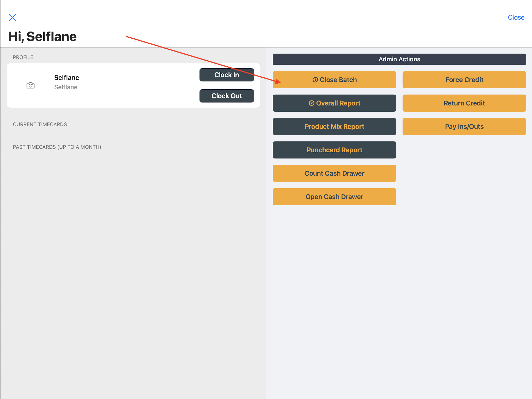Click the Current Timecards section label
Screen dimensions: 532x399
click(40, 124)
